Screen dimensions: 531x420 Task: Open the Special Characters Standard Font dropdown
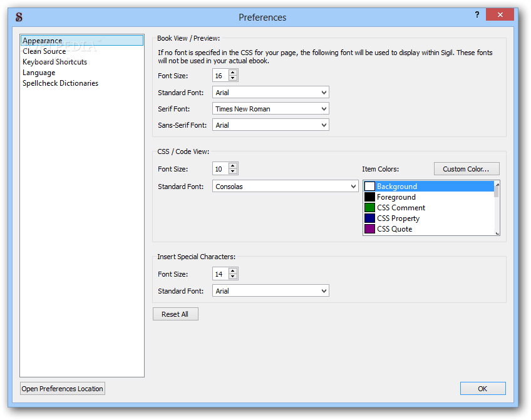[271, 290]
